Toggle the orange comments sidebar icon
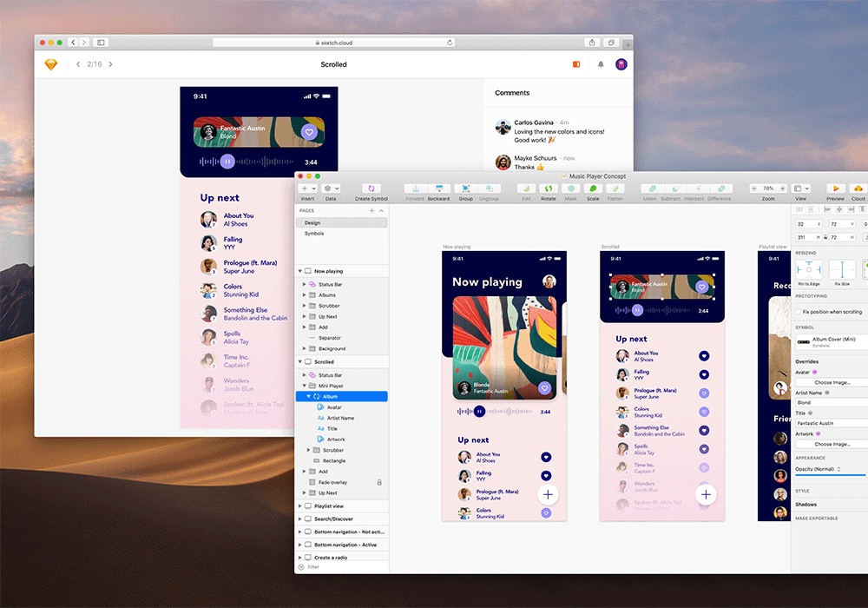This screenshot has height=608, width=868. [x=576, y=65]
